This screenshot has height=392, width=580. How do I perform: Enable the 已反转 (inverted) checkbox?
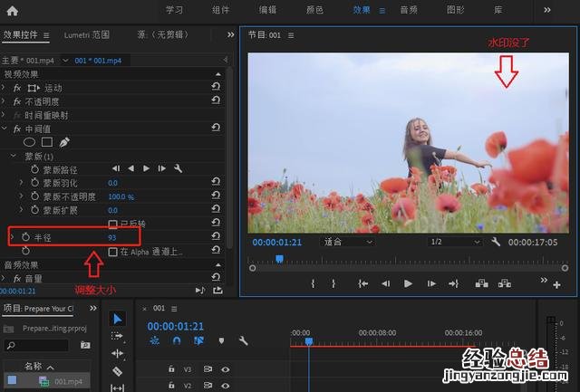112,223
